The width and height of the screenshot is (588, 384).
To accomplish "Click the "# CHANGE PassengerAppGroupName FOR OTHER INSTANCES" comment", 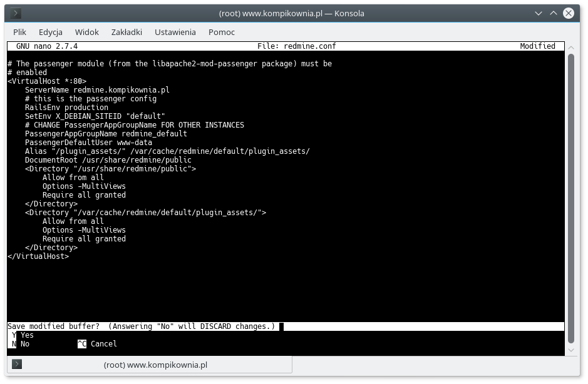I will (x=134, y=124).
